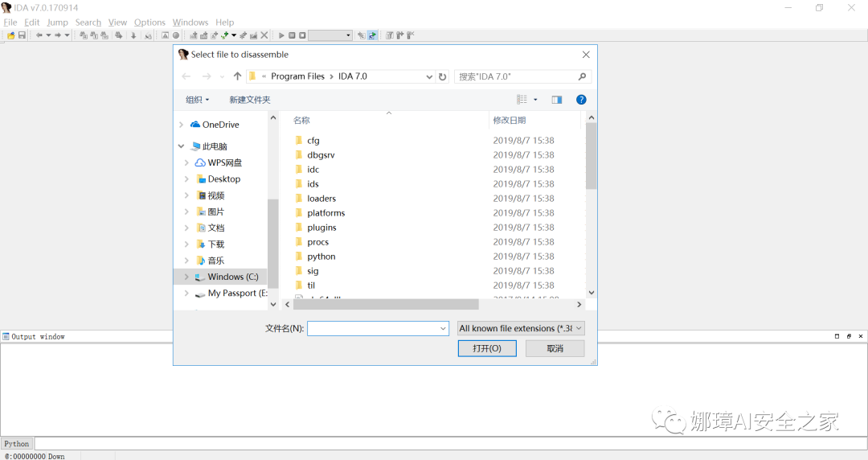Click the file list vertical scrollbar thumb
The width and height of the screenshot is (868, 460).
tap(592, 156)
